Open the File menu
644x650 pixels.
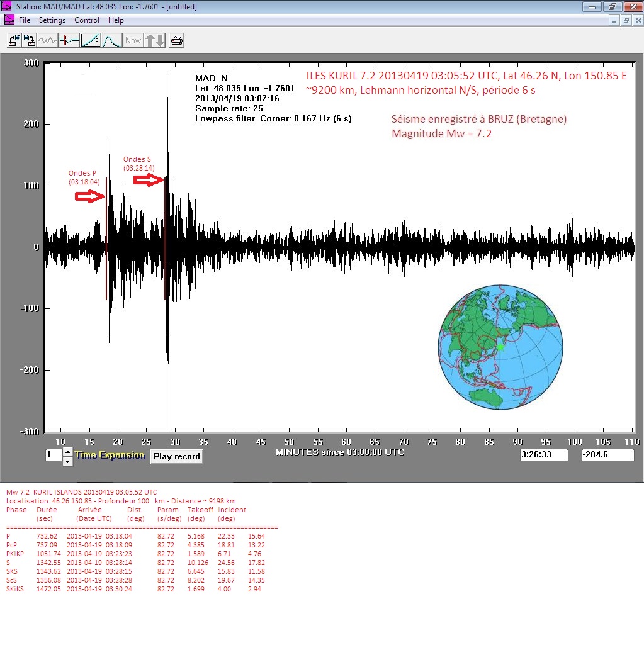25,20
